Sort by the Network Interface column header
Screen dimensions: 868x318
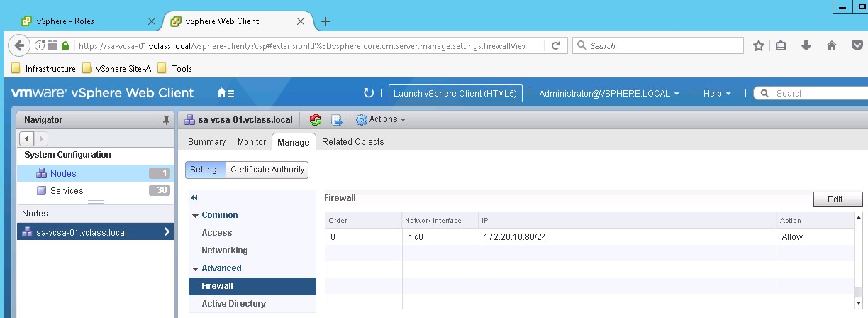pos(440,220)
